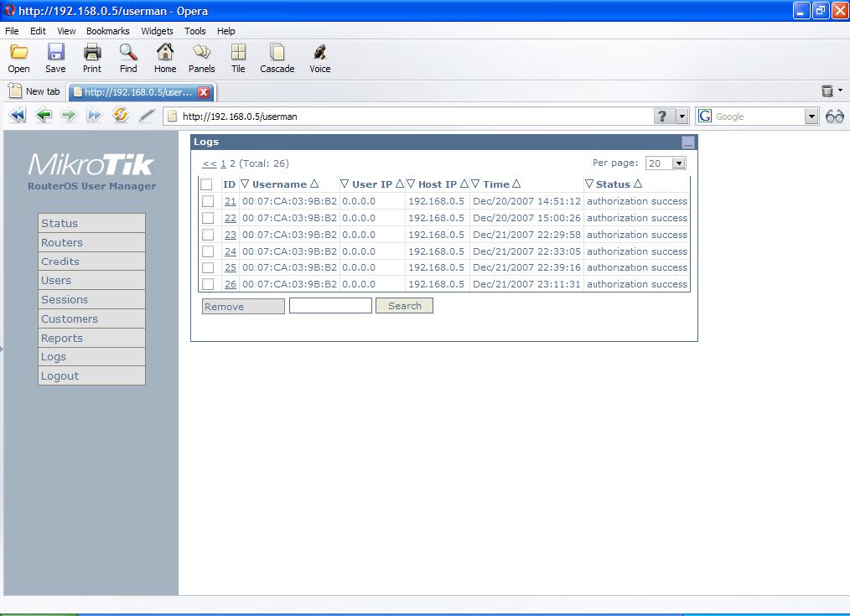Open the Tools menu
This screenshot has height=616, width=850.
(195, 31)
